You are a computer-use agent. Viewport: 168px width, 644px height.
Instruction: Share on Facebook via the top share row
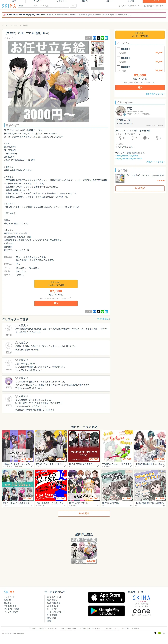(94, 38)
